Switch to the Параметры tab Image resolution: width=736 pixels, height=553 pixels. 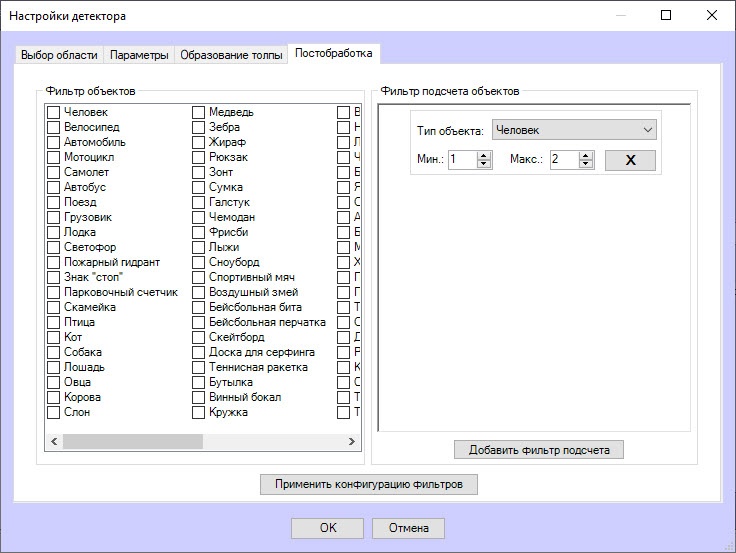point(139,55)
